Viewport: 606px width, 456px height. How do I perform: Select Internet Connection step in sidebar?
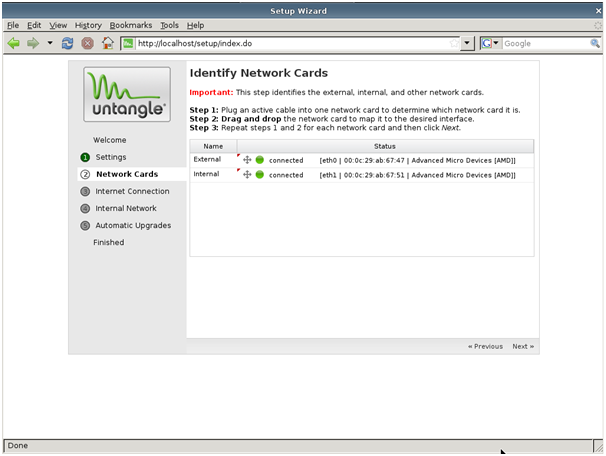tap(132, 191)
